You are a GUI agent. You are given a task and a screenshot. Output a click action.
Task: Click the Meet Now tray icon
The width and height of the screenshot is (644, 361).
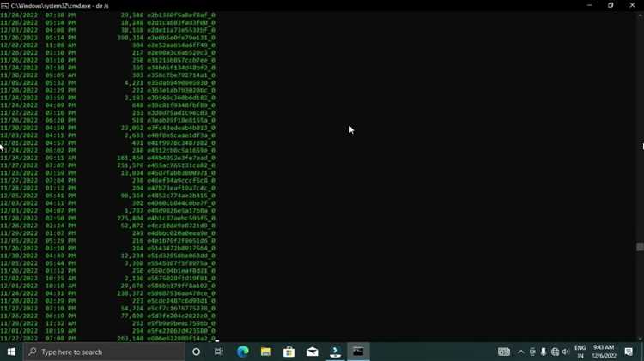coord(532,352)
